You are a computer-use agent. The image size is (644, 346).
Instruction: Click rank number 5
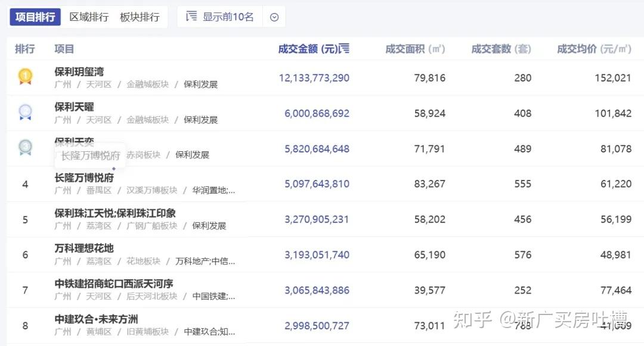[25, 220]
